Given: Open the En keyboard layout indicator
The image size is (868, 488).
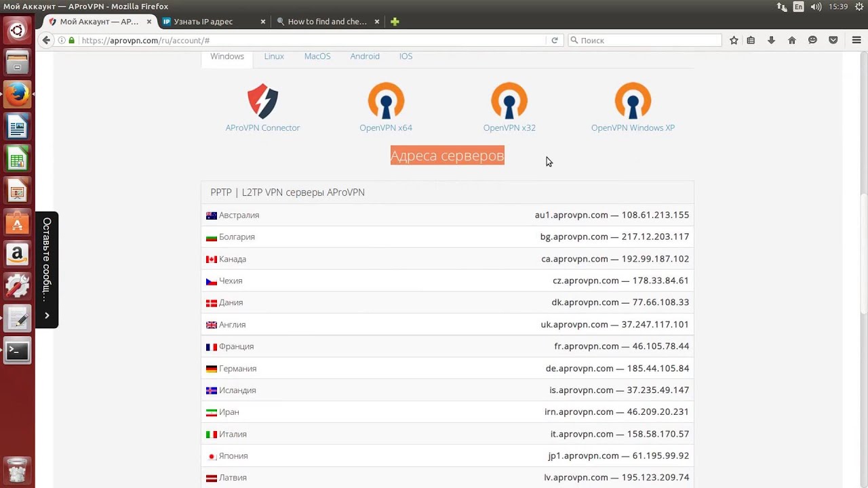Looking at the screenshot, I should point(799,7).
